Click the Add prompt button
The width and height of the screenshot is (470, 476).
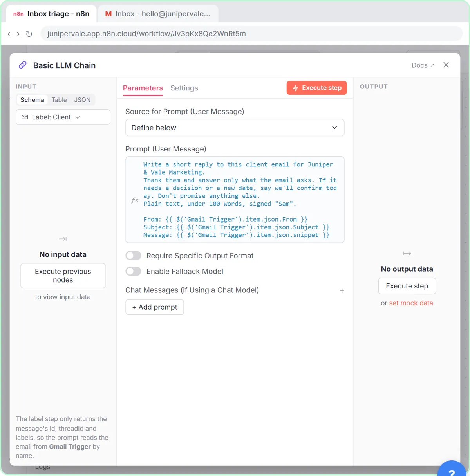coord(155,307)
